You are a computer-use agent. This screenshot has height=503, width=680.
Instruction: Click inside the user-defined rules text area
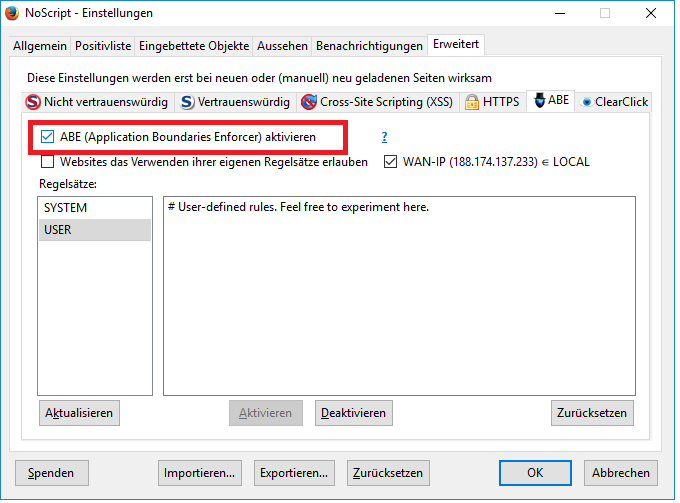400,300
